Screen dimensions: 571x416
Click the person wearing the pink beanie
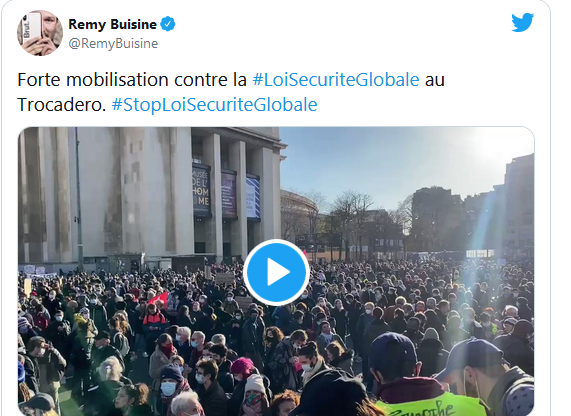(x=242, y=365)
